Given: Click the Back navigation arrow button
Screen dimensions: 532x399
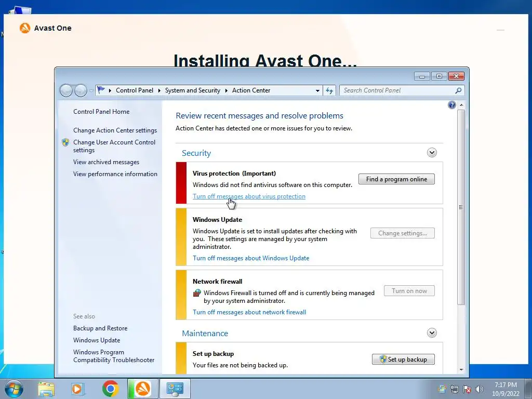Looking at the screenshot, I should [x=66, y=90].
